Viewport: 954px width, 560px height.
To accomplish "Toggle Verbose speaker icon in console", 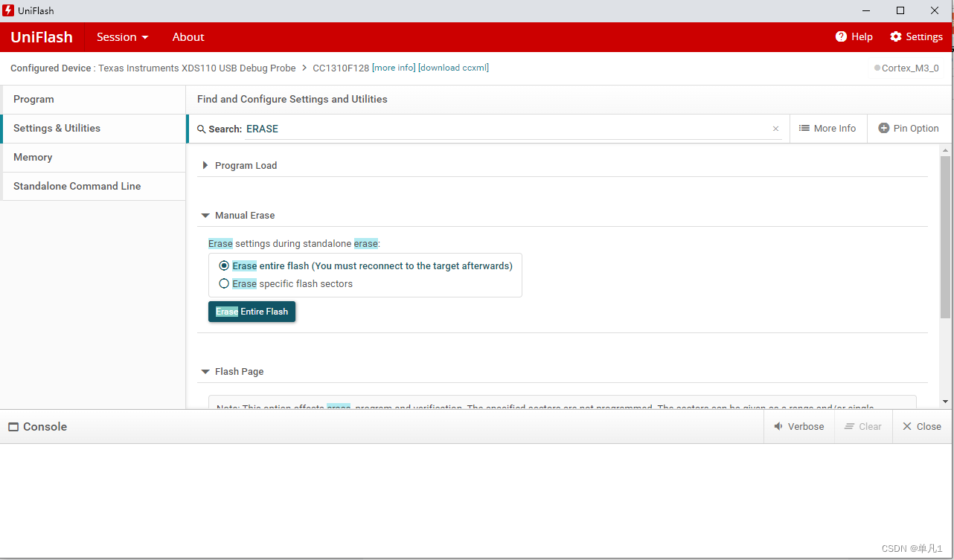I will (x=778, y=426).
